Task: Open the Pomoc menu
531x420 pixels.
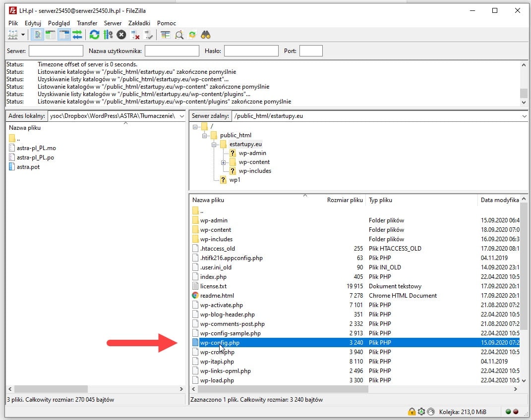Action: pyautogui.click(x=167, y=23)
